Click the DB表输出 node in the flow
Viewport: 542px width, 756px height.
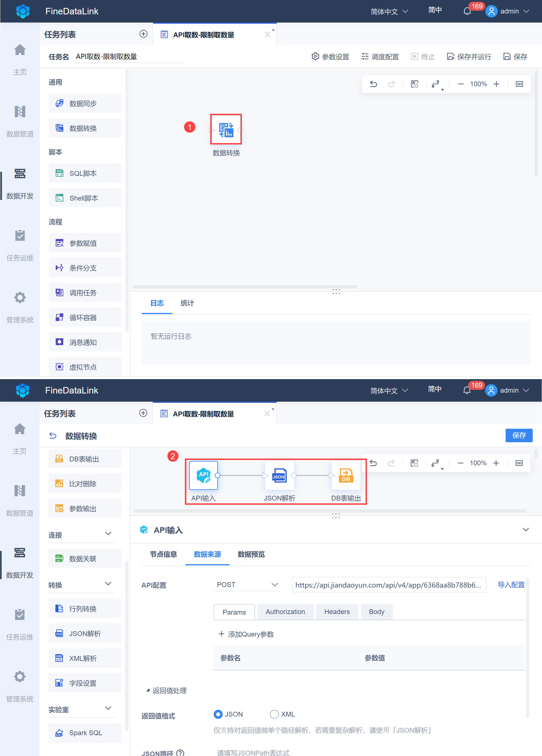point(346,475)
